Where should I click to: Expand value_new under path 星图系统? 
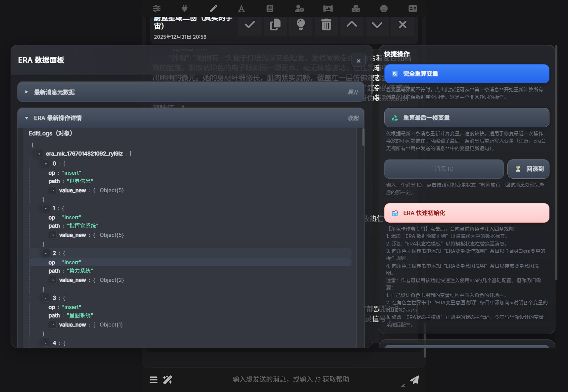pos(53,325)
